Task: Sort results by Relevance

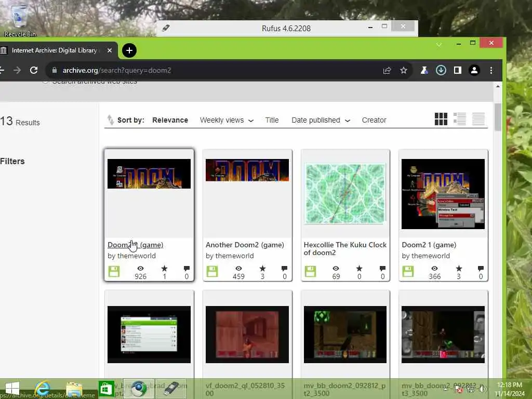Action: tap(170, 120)
